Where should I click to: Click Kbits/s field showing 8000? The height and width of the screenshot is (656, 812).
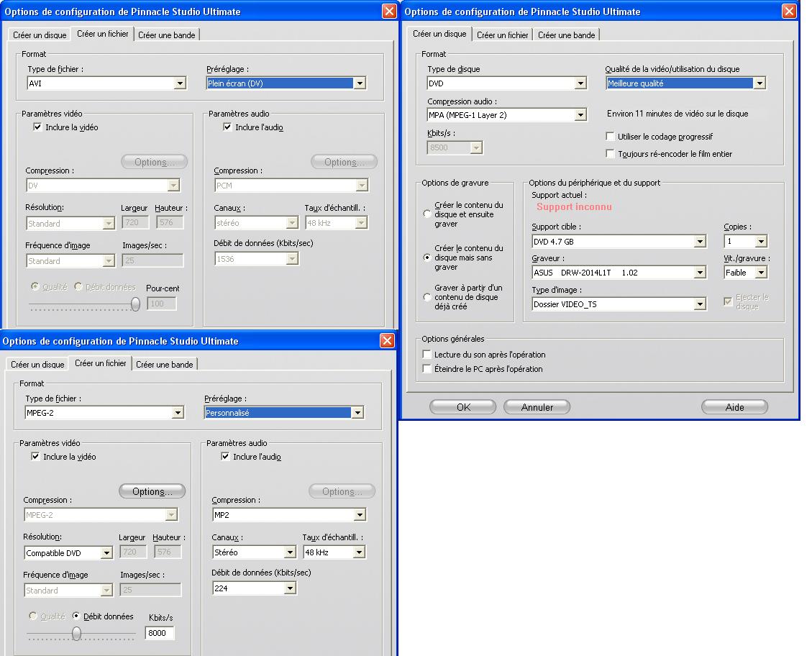(160, 633)
